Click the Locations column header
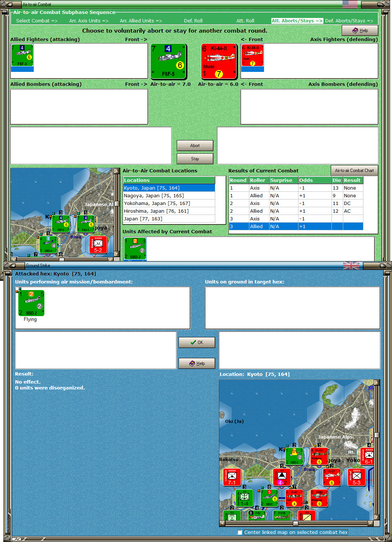This screenshot has width=392, height=542. tap(169, 180)
